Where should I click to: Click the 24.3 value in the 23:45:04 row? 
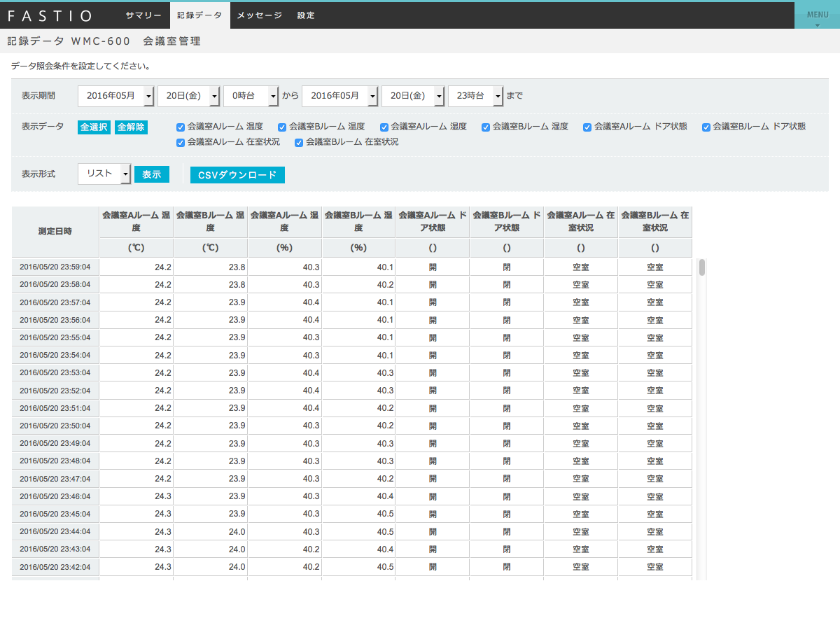163,514
